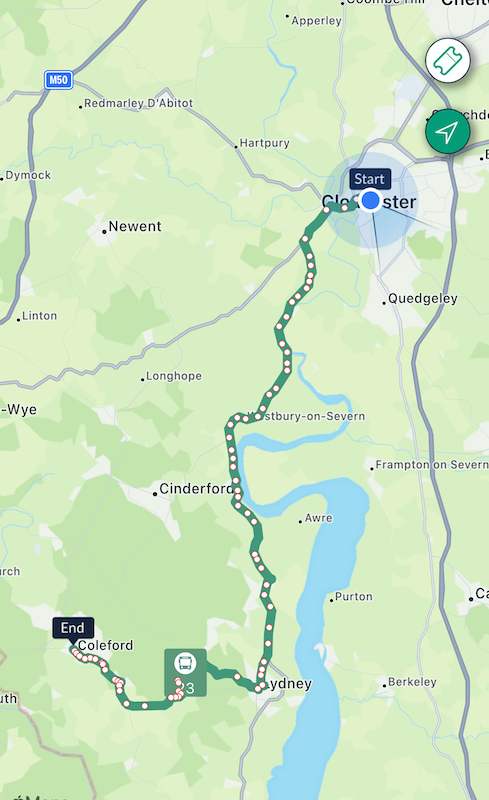The height and width of the screenshot is (800, 489).
Task: Click the M50 motorway badge
Action: tap(58, 80)
